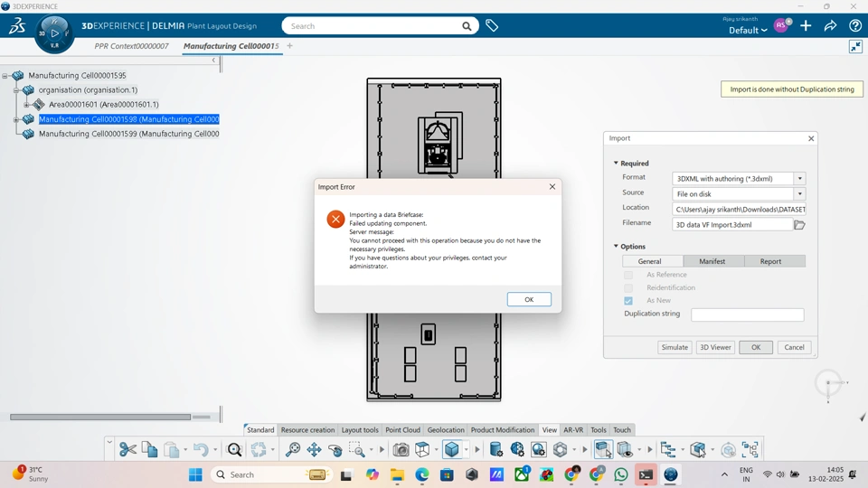
Task: Click the Simulate button
Action: pyautogui.click(x=675, y=347)
